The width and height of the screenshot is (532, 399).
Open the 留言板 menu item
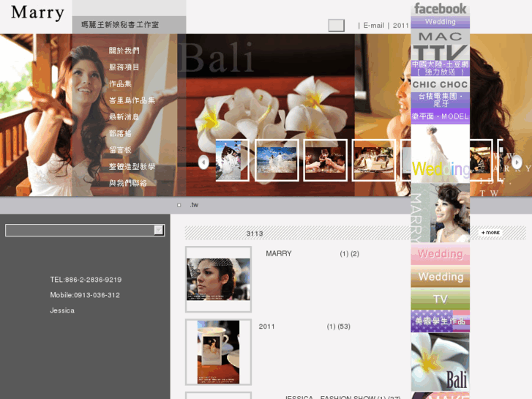pos(120,150)
